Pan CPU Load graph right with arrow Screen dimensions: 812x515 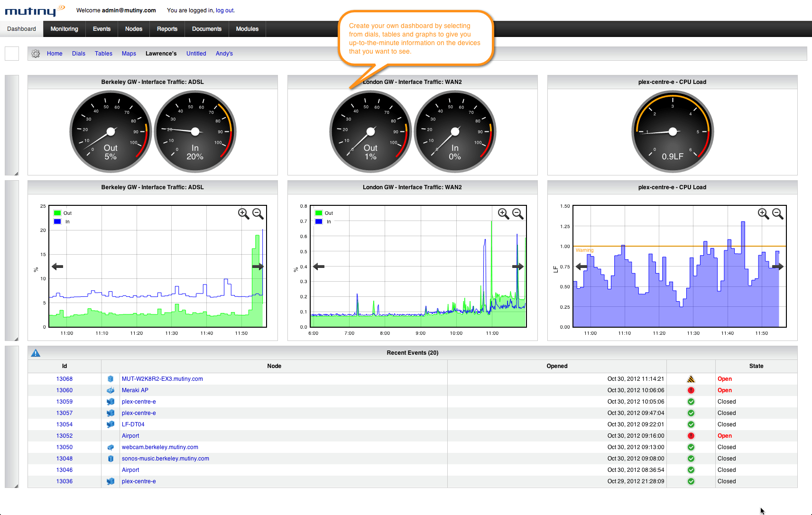point(778,267)
